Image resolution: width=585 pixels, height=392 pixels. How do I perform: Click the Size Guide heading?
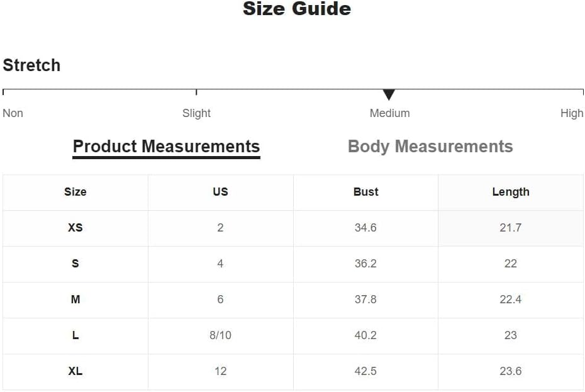pos(297,9)
